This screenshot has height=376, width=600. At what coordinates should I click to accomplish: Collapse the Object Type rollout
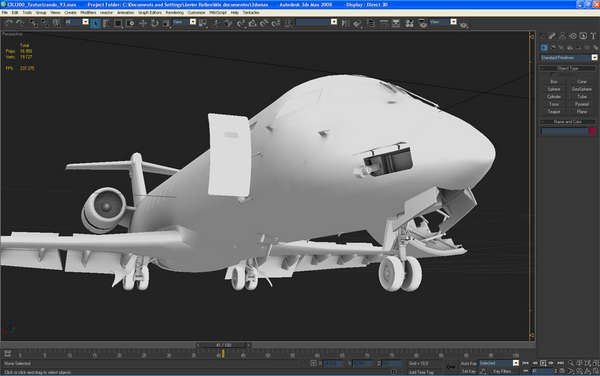point(568,68)
